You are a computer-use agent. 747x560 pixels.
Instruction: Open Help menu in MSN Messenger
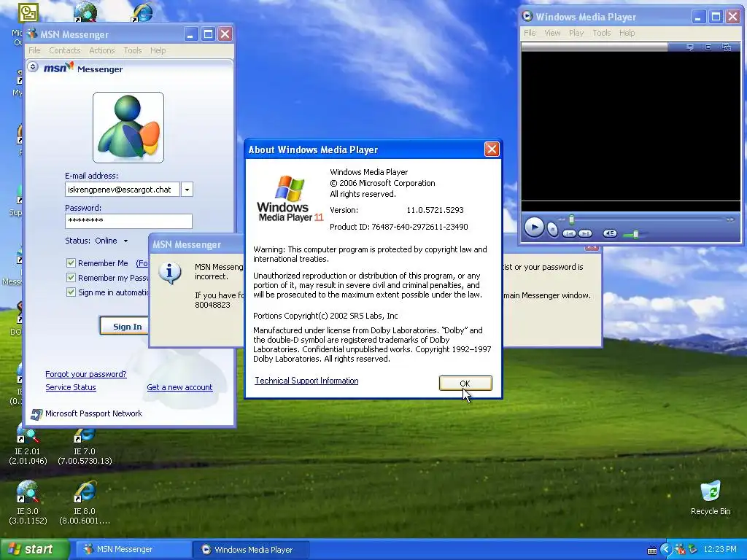(158, 50)
